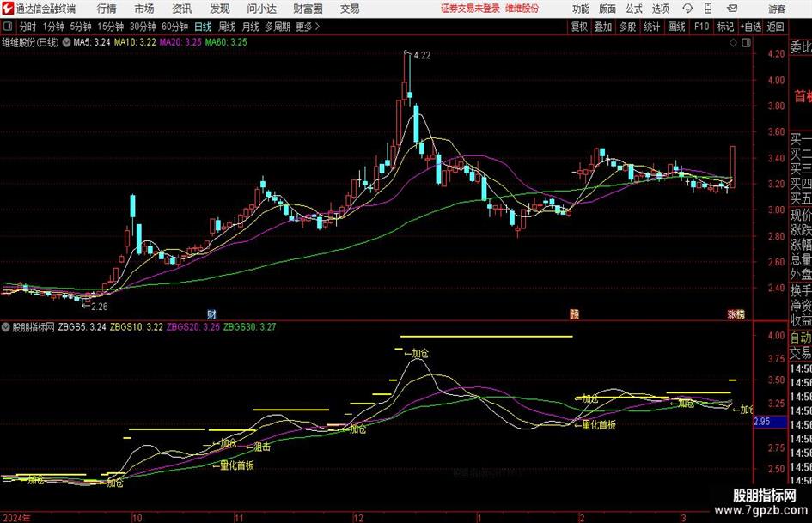The image size is (812, 523).
Task: Click the 2024年 date label on time axis
Action: [x=17, y=518]
